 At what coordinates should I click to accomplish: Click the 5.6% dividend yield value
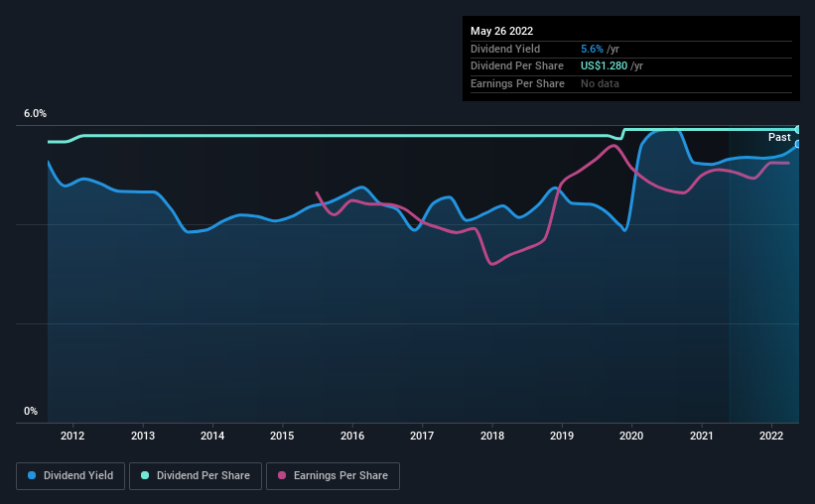(592, 49)
